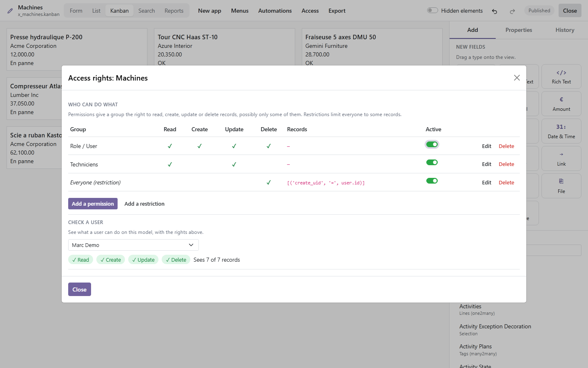
Task: Disable Active toggle for Everyone restriction
Action: [432, 181]
